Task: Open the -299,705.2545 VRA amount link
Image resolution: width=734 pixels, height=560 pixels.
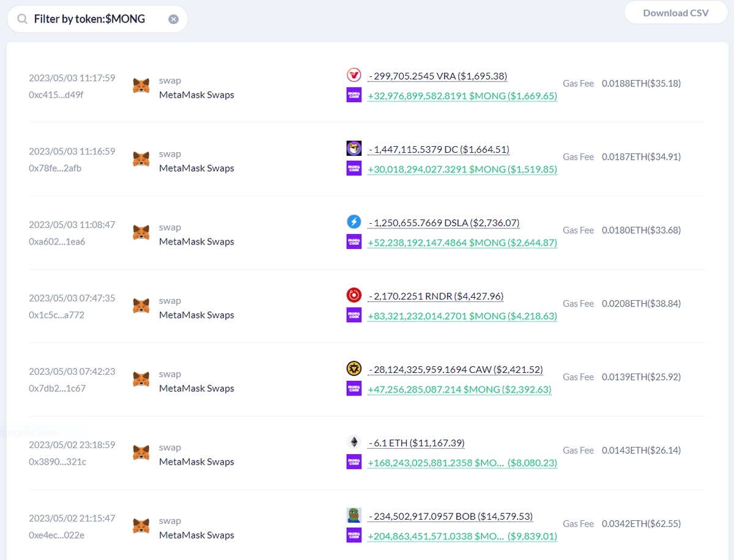Action: pyautogui.click(x=437, y=76)
